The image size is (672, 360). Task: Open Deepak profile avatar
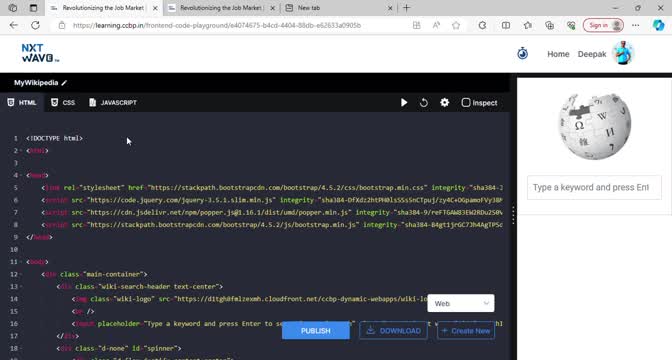coord(624,53)
